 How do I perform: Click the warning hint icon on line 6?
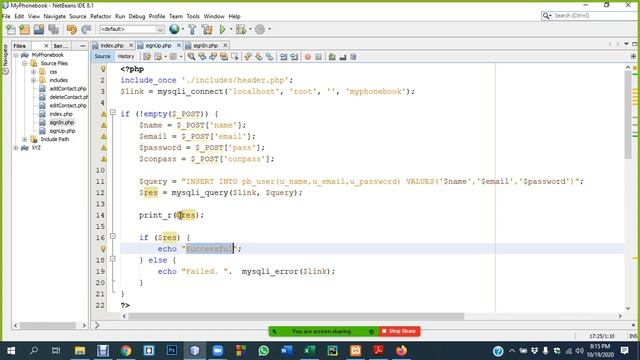click(x=104, y=125)
